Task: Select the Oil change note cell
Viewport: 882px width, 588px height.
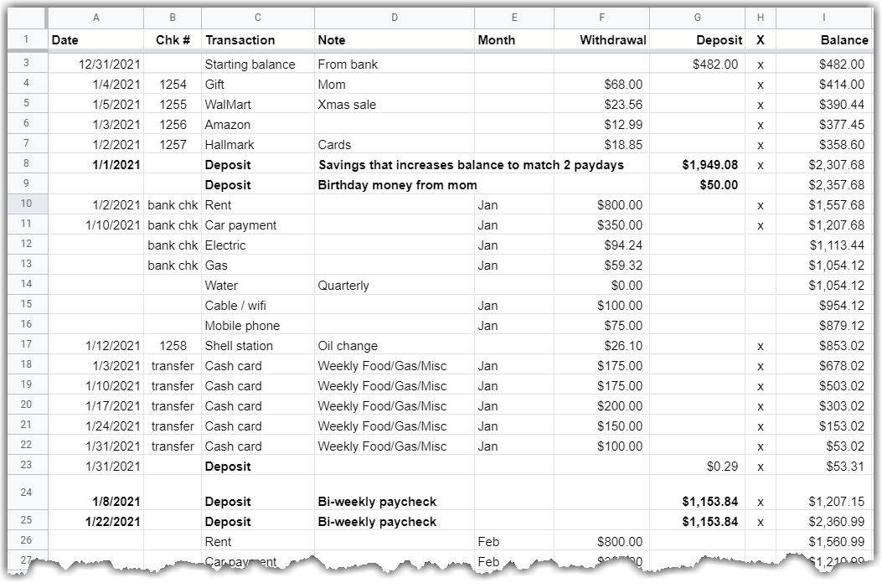Action: [348, 346]
